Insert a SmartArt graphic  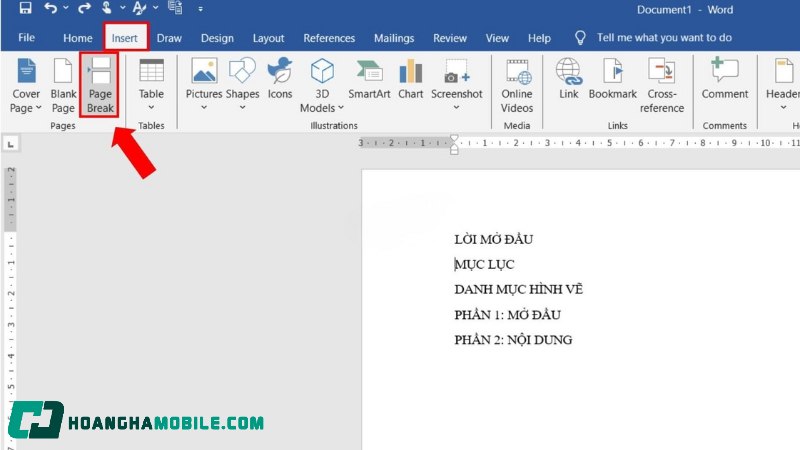tap(369, 80)
